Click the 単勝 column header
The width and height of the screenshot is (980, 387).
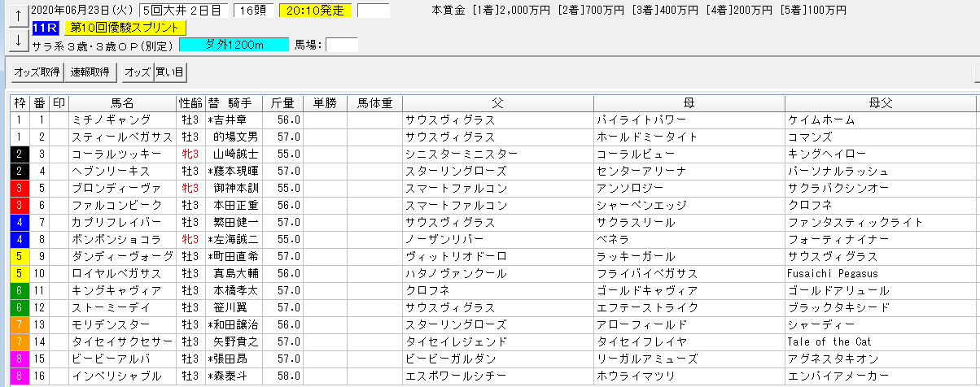(x=325, y=103)
